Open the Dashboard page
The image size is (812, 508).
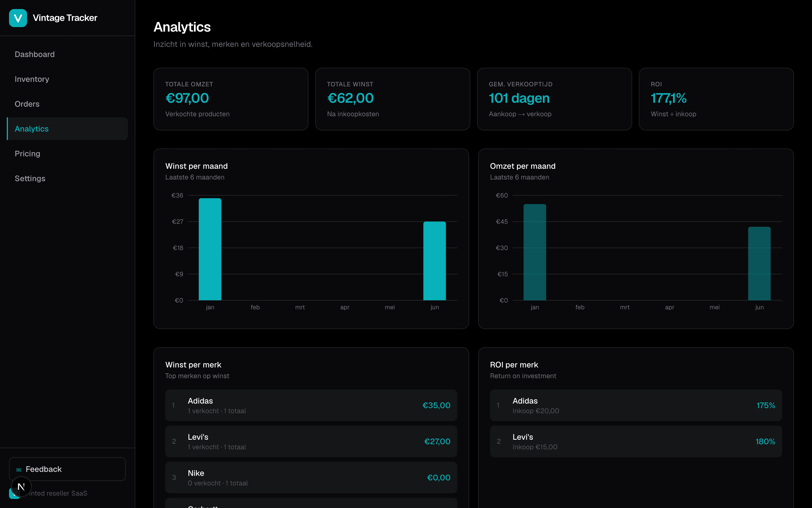pyautogui.click(x=67, y=54)
